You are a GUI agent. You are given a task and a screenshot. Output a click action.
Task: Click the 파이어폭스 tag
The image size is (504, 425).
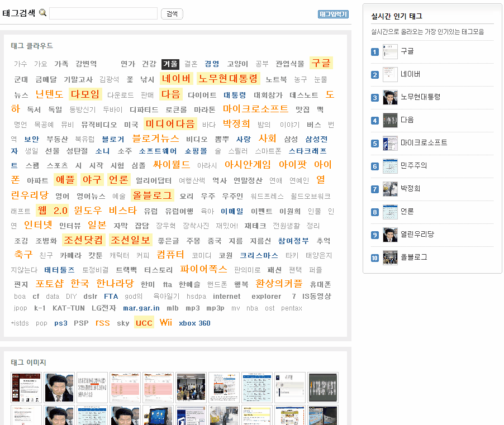(x=203, y=269)
